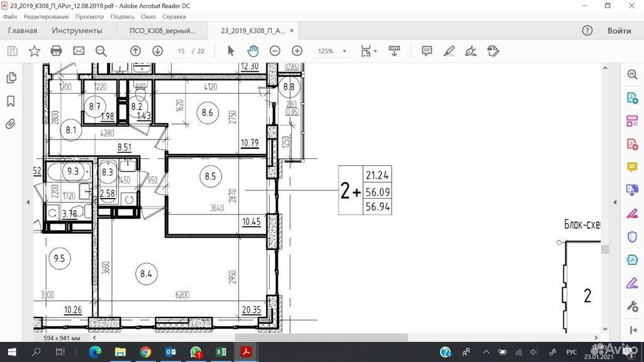This screenshot has width=644, height=362.
Task: Open the find text magnifier tool
Action: pyautogui.click(x=101, y=51)
